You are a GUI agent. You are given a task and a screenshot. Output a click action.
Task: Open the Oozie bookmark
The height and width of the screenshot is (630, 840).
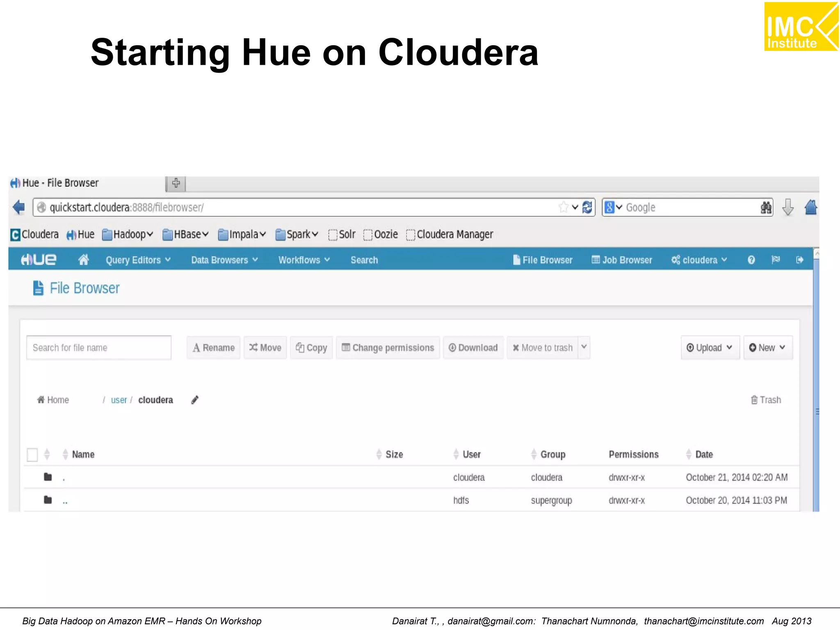pyautogui.click(x=381, y=235)
